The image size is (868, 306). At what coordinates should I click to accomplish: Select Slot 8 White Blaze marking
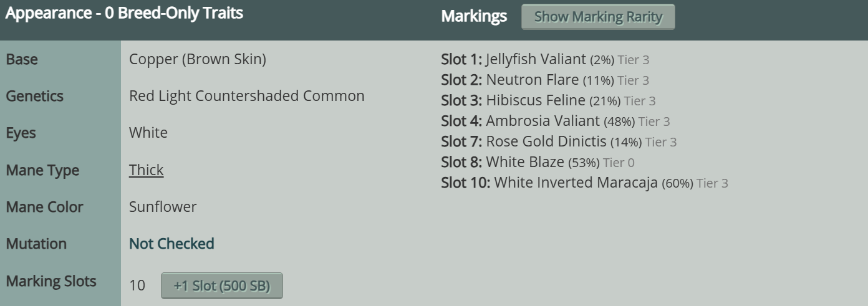click(525, 162)
